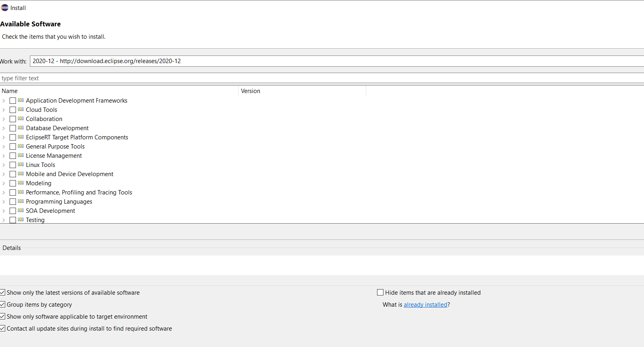
Task: Click the type filter text field
Action: coord(322,78)
